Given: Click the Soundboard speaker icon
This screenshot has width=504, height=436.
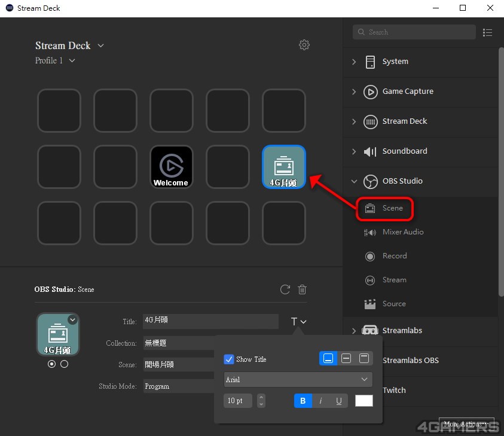Looking at the screenshot, I should point(370,151).
